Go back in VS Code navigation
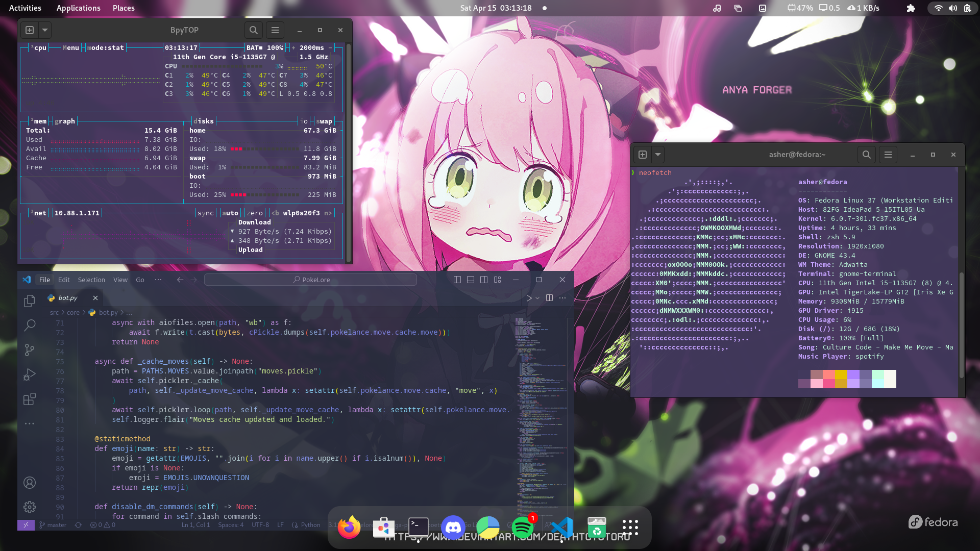Screen dimensions: 980x551 (x=180, y=280)
